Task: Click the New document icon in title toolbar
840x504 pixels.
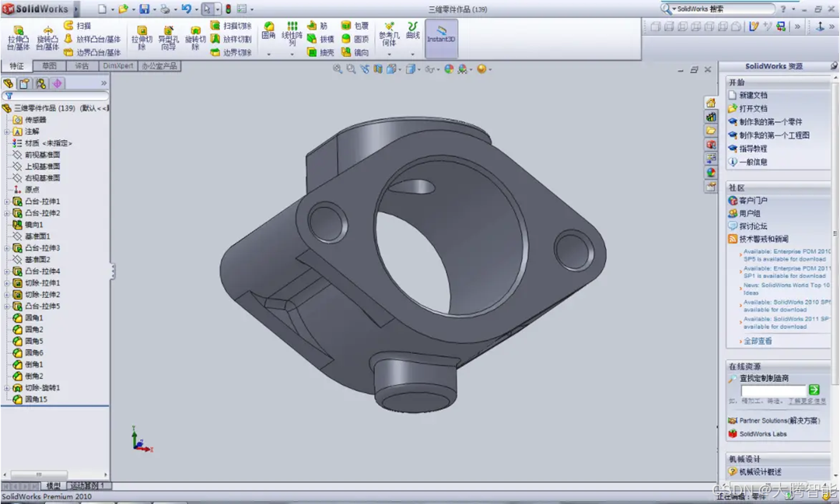Action: 103,9
